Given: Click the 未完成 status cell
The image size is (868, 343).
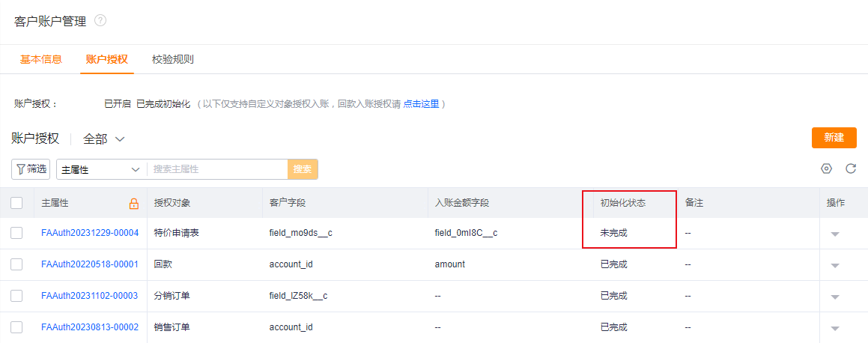Looking at the screenshot, I should pyautogui.click(x=614, y=234).
